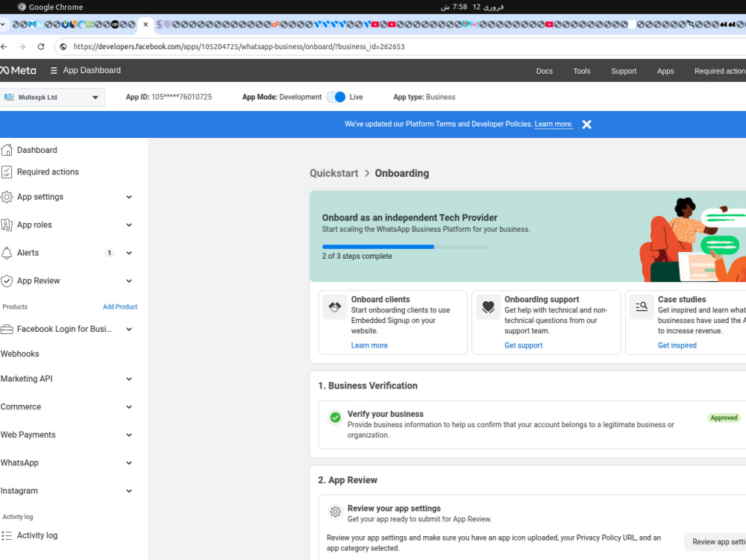The width and height of the screenshot is (746, 560).
Task: Click the App settings gear icon
Action: pos(7,197)
